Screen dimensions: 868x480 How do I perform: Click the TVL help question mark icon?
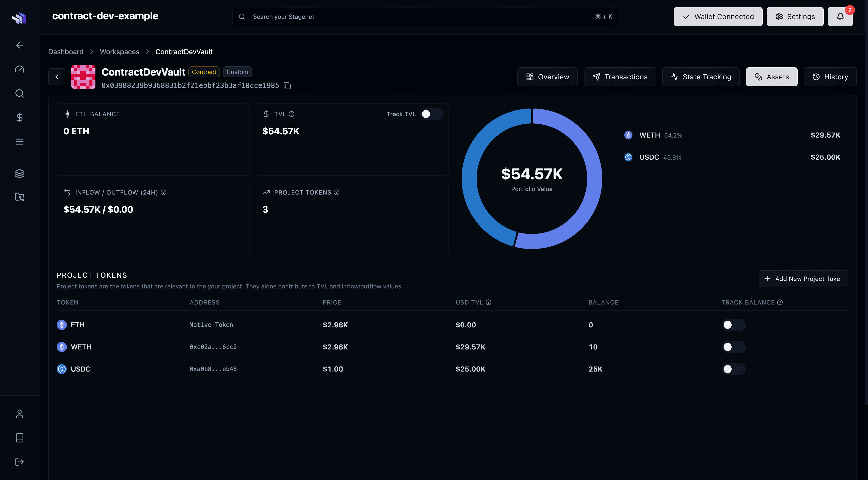(x=292, y=114)
